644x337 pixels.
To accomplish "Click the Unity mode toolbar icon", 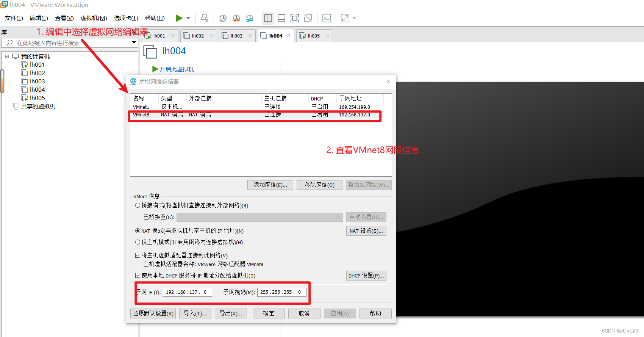I will coord(308,18).
